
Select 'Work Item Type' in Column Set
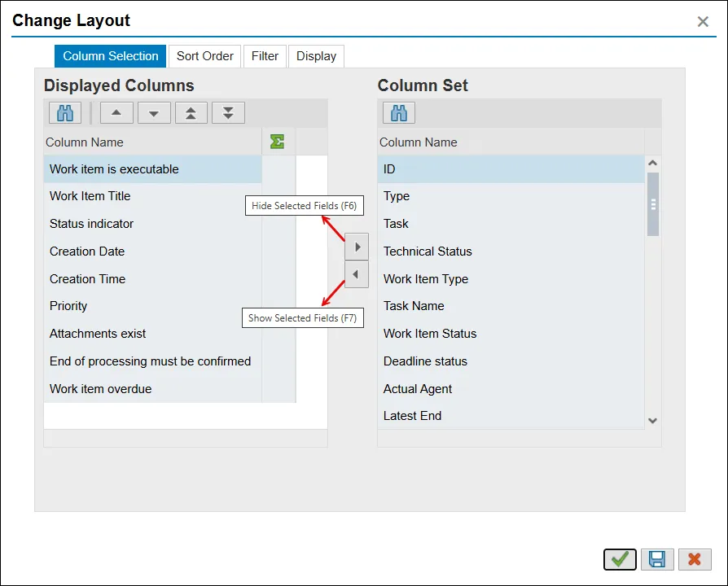[x=511, y=279]
